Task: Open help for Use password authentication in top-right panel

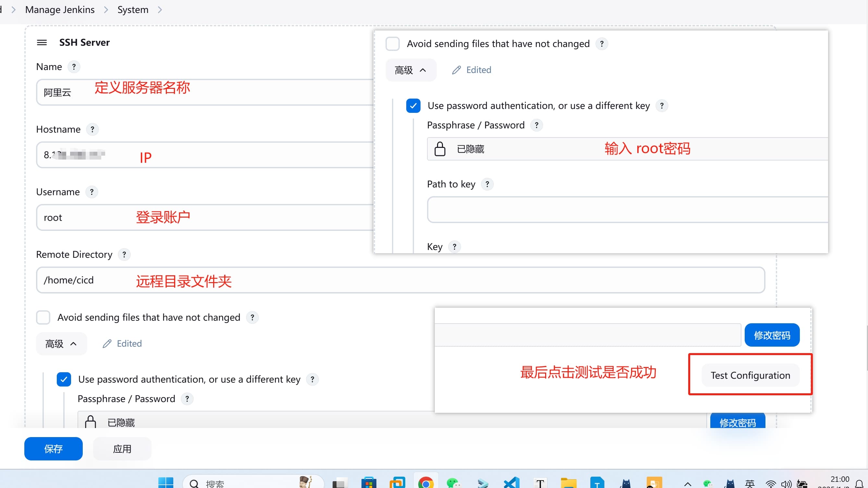Action: tap(662, 106)
